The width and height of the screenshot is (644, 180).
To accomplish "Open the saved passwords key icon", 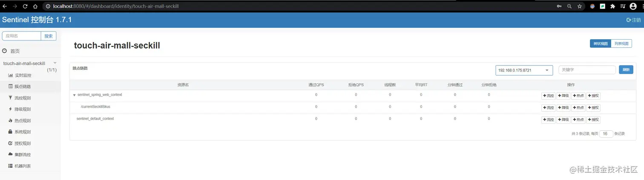I will 559,6.
